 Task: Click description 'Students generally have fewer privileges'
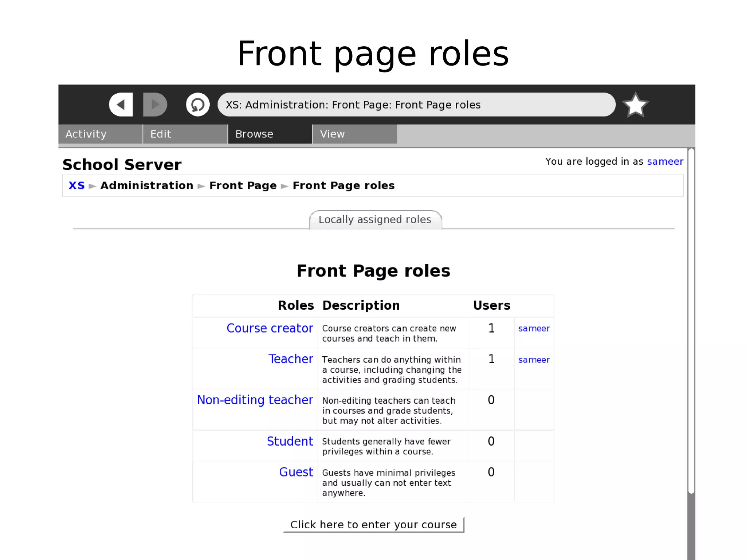click(x=386, y=447)
